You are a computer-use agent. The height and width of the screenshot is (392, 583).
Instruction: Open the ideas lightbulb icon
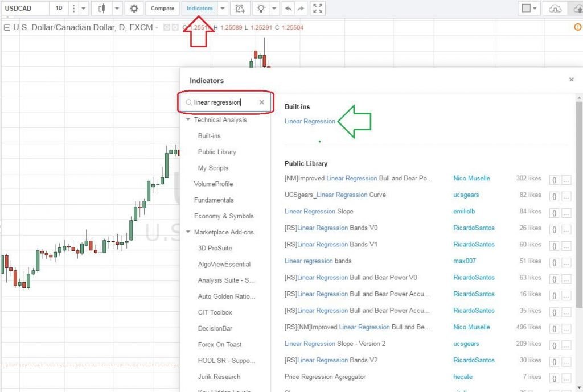pos(261,8)
